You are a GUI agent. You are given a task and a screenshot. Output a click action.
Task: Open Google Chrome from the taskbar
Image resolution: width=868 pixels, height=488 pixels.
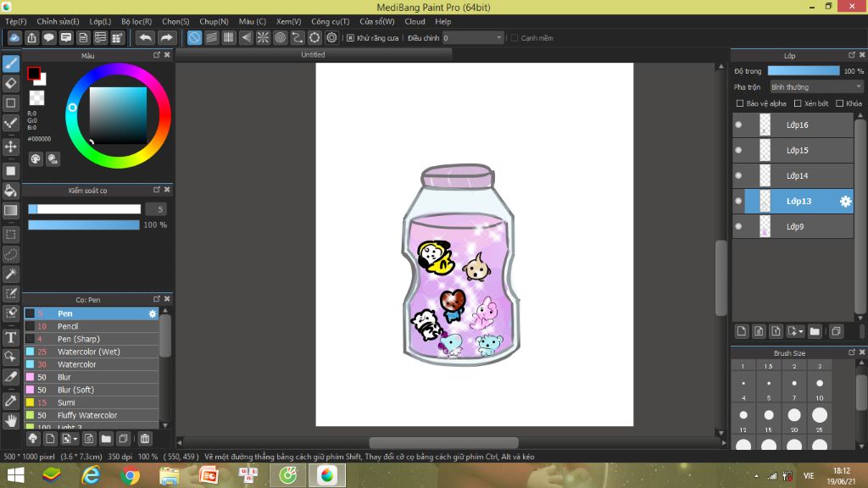(130, 475)
